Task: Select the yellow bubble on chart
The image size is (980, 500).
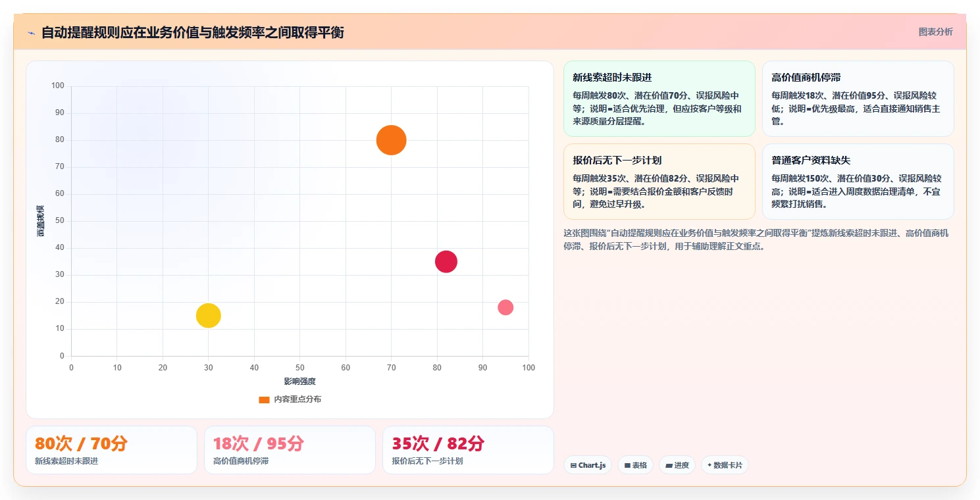Action: point(208,316)
